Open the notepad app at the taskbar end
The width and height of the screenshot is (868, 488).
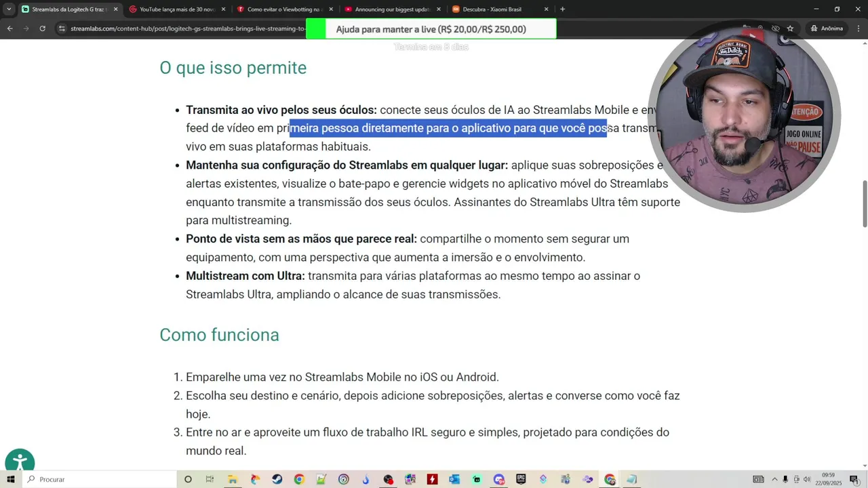pyautogui.click(x=631, y=479)
